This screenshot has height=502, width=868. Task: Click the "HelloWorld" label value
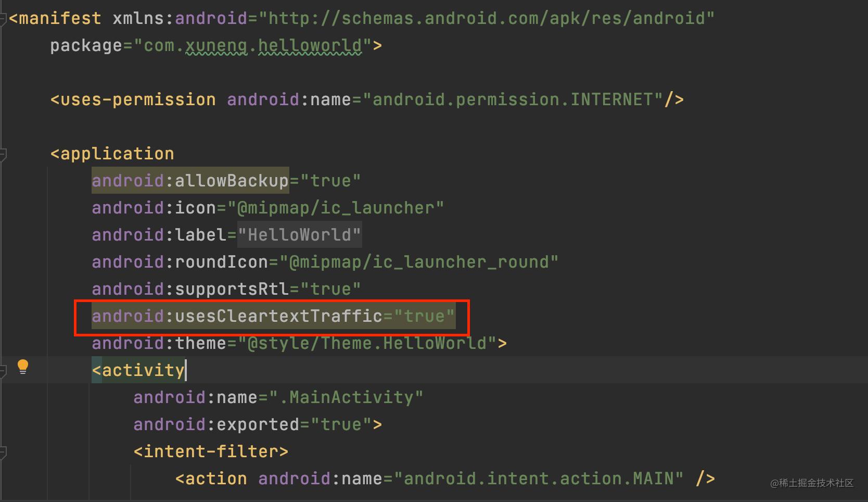click(299, 235)
